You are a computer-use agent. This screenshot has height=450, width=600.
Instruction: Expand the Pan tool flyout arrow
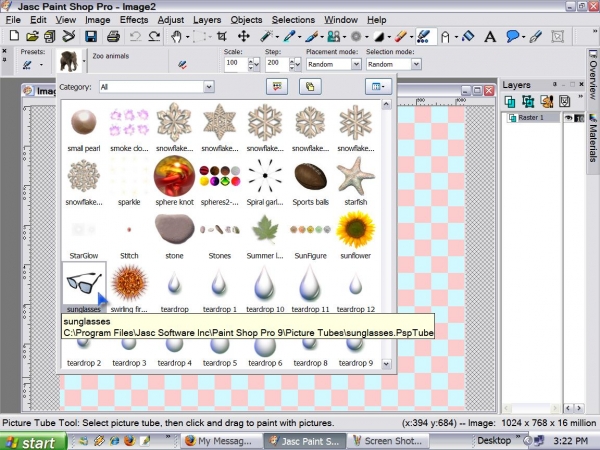tap(188, 37)
